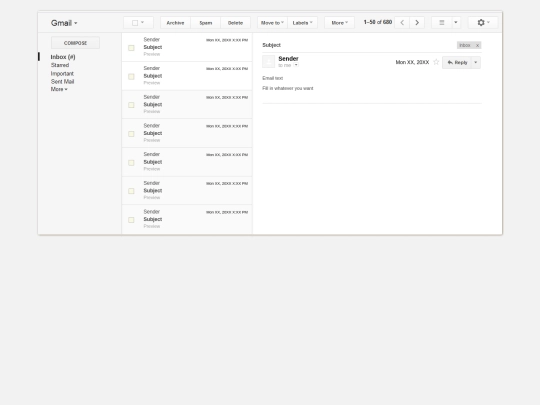The width and height of the screenshot is (540, 405).
Task: Star the open email
Action: (x=436, y=62)
